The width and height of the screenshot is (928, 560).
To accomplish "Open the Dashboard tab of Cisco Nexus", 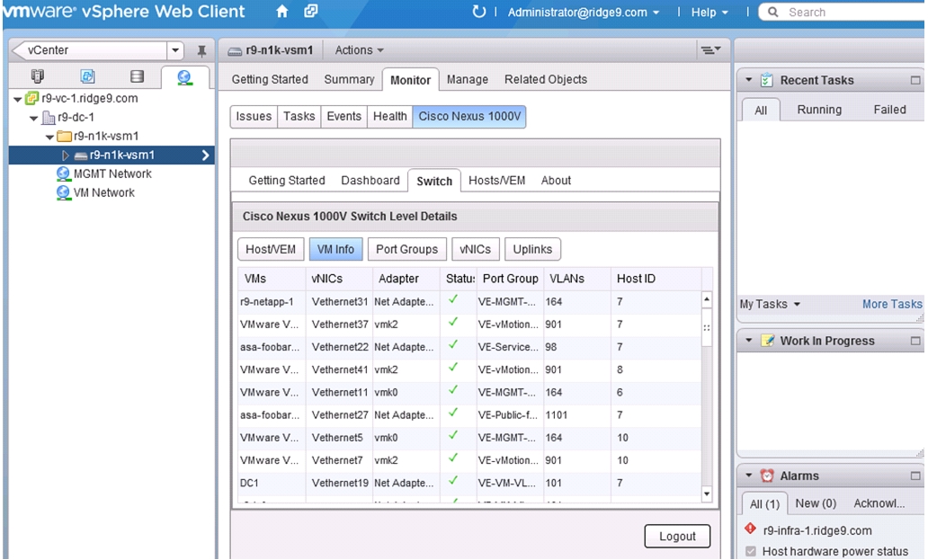I will [370, 181].
